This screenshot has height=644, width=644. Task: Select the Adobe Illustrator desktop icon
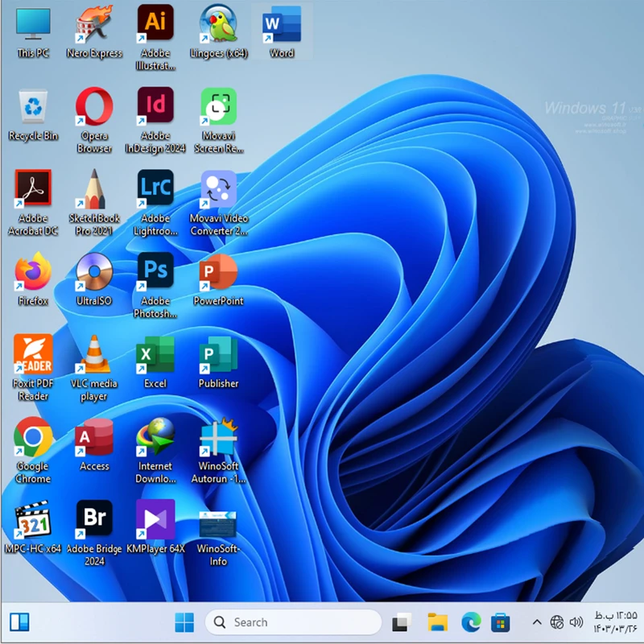[x=155, y=24]
